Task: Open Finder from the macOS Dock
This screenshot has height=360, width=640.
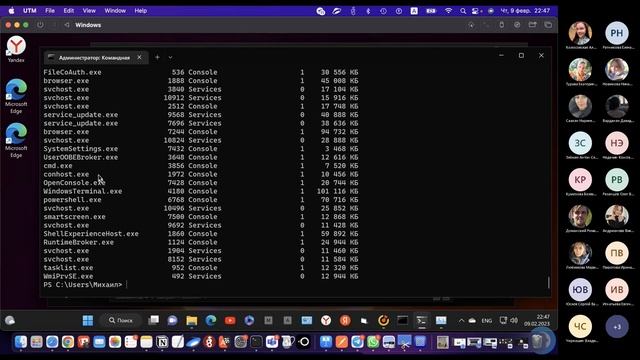Action: point(20,342)
